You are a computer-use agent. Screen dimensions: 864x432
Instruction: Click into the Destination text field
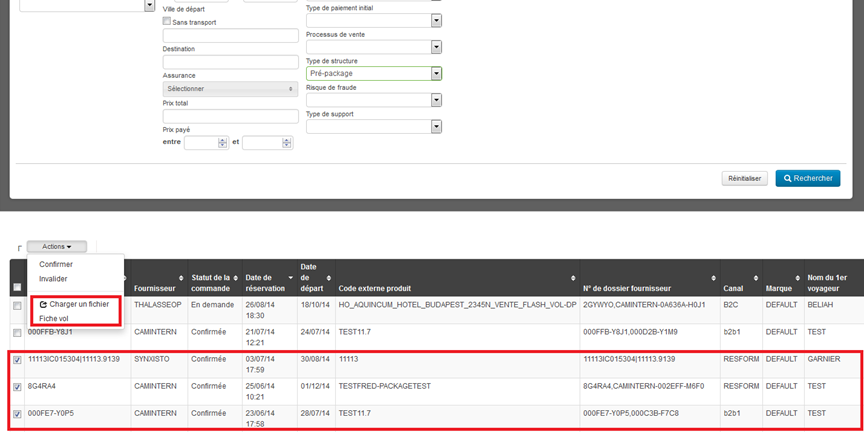230,62
